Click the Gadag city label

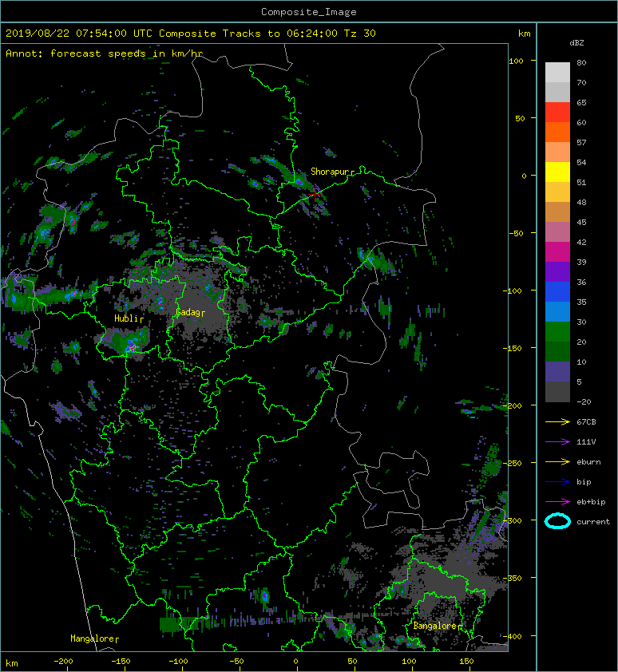click(x=188, y=312)
